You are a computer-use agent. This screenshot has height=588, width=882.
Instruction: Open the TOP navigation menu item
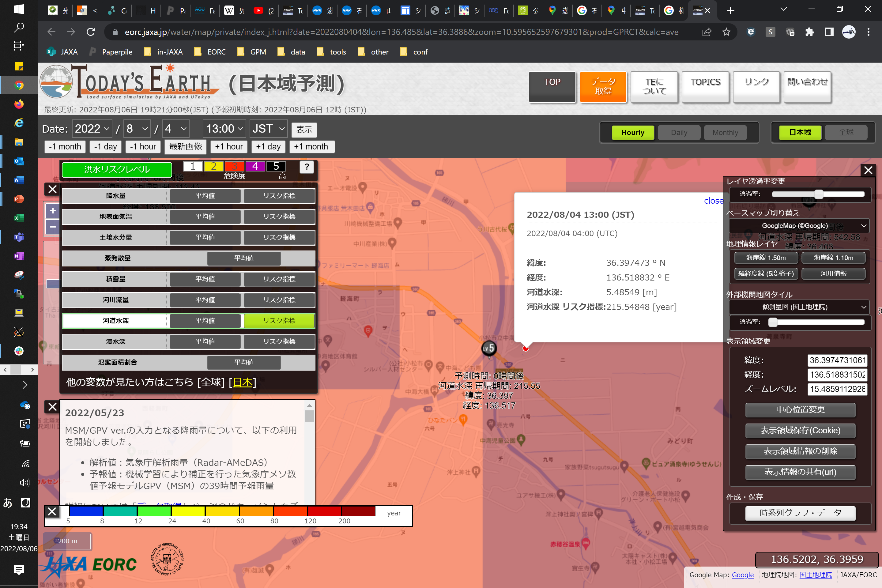pyautogui.click(x=552, y=87)
